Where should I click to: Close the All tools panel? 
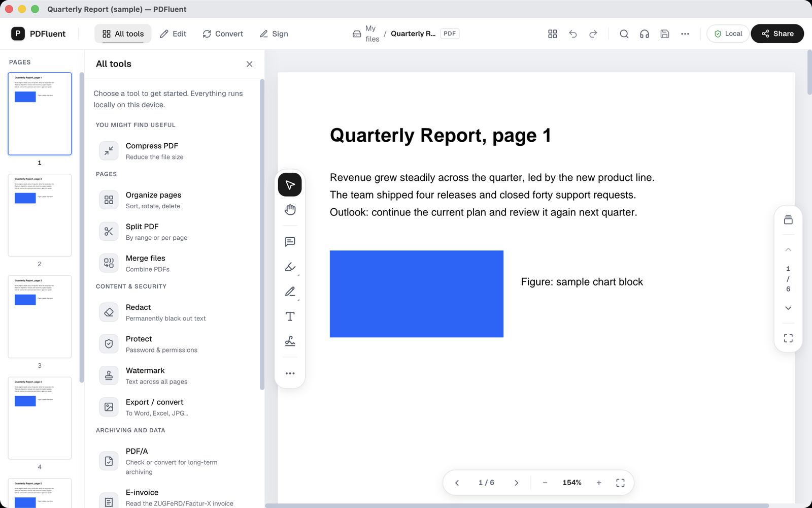point(249,64)
